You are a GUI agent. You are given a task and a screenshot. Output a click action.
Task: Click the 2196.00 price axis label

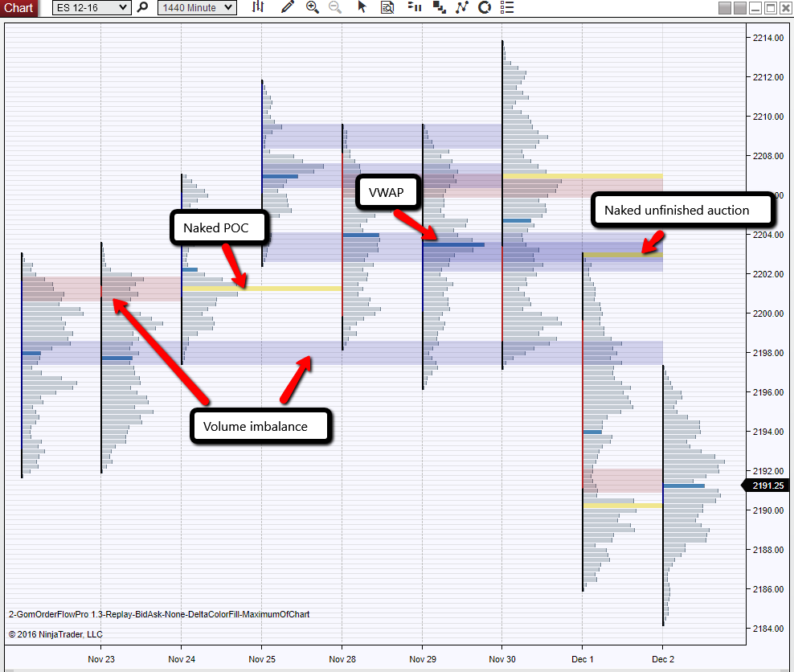point(768,392)
